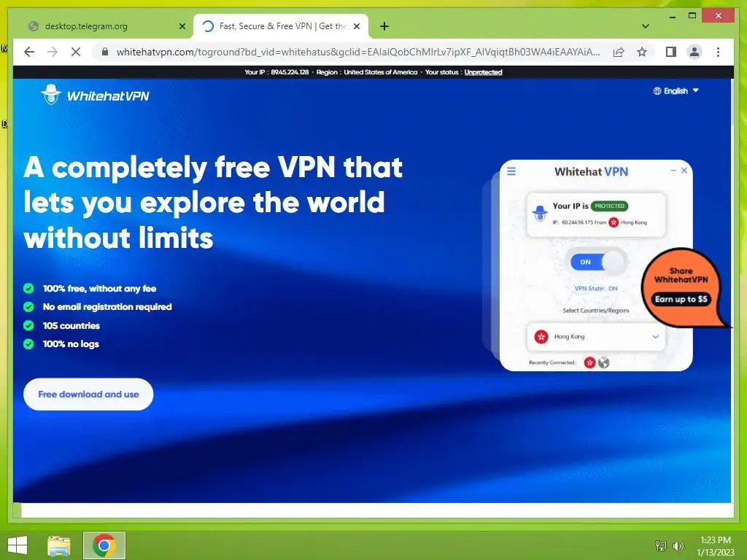Click the X icon in VPN app preview
Viewport: 747px width, 560px height.
pyautogui.click(x=684, y=170)
